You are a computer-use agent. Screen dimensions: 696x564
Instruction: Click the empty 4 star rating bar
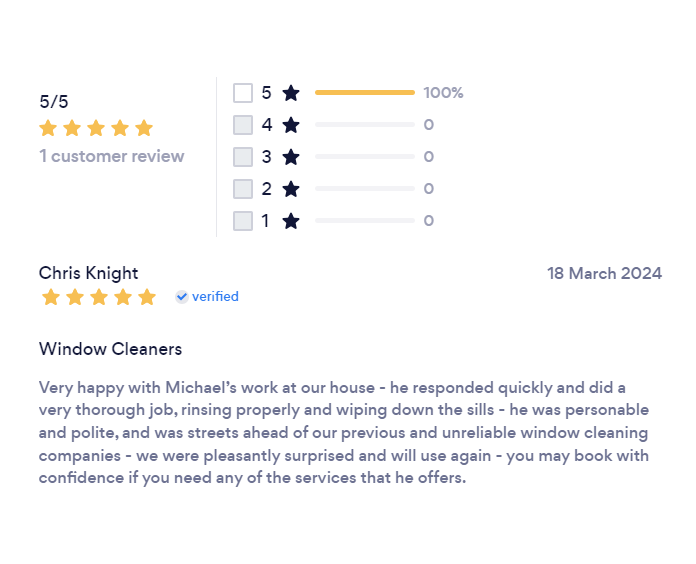point(365,125)
